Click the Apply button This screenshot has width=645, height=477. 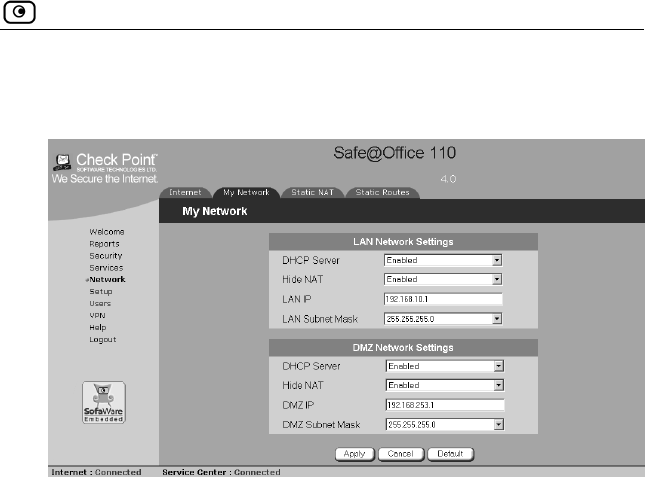coord(355,454)
